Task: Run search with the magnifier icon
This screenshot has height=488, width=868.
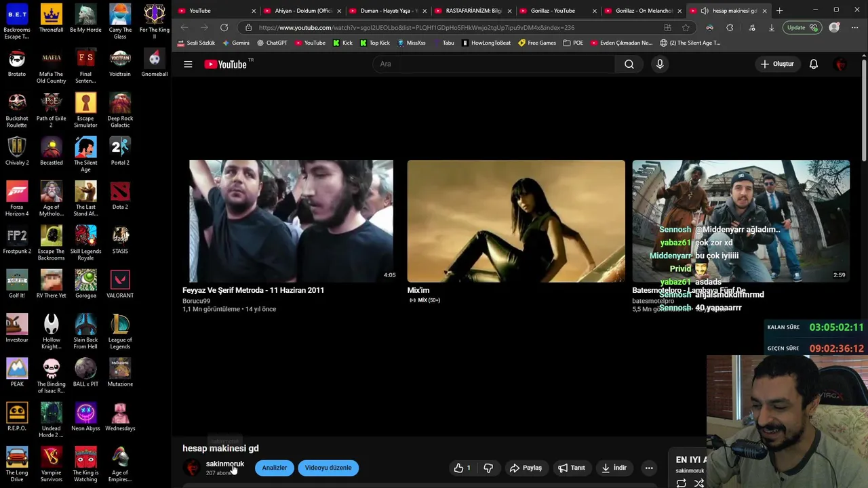Action: (x=629, y=64)
